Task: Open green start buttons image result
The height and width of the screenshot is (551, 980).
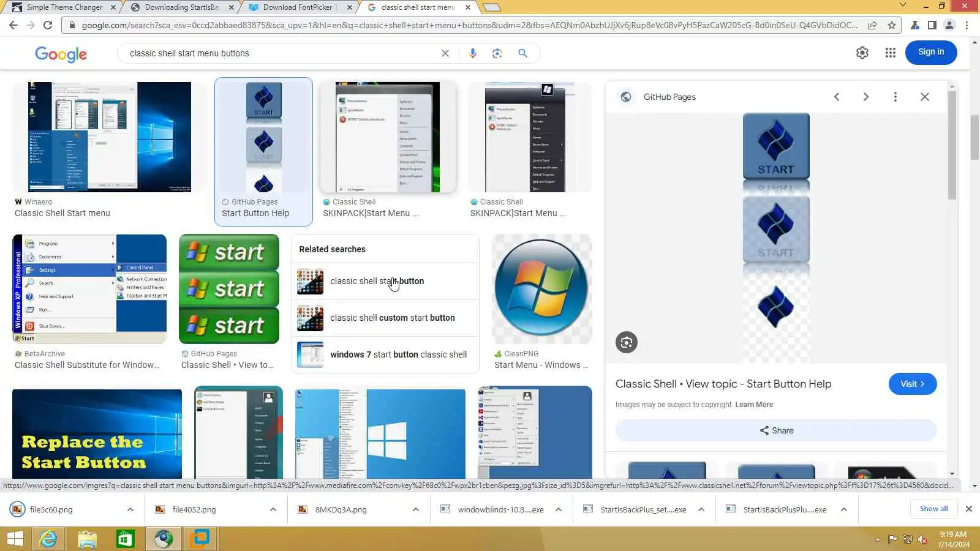Action: (229, 289)
